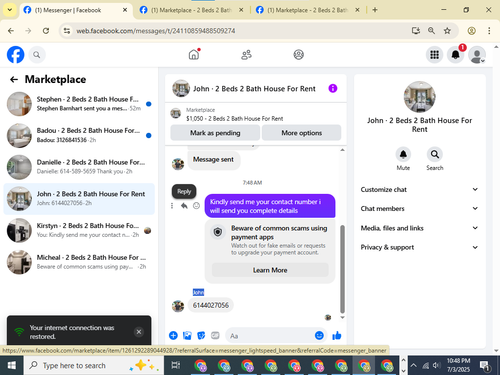Choose a GIF from the GIF icon
Screen dimensions: 500x375
pyautogui.click(x=215, y=335)
